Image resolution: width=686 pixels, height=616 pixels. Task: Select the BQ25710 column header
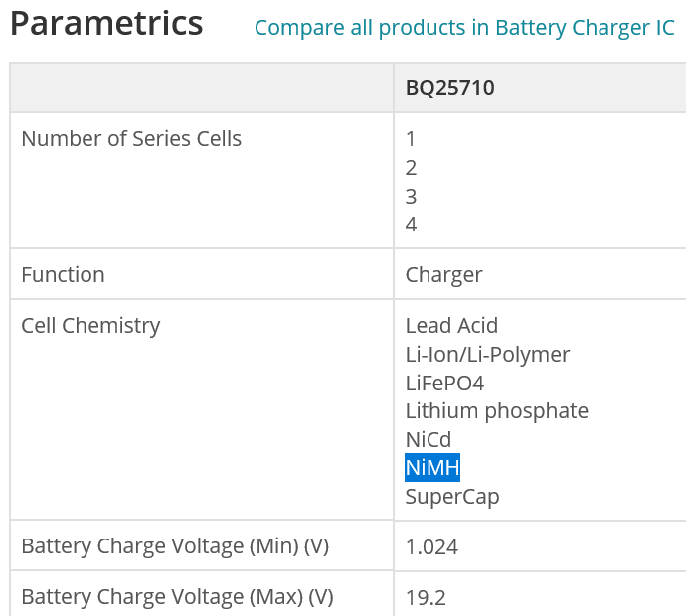(449, 88)
